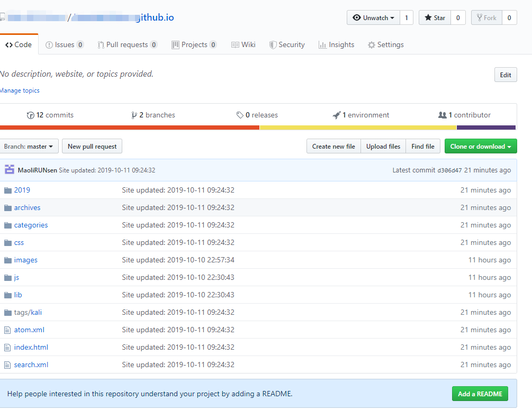Screen dimensions: 532x419
Task: Open the Unwatch dropdown
Action: tap(373, 17)
